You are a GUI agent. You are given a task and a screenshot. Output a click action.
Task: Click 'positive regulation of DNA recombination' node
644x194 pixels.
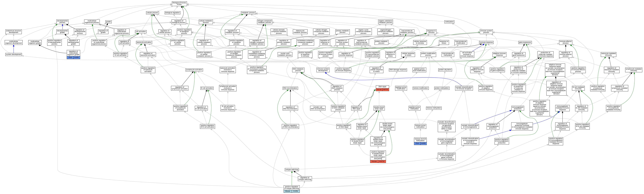pos(290,126)
